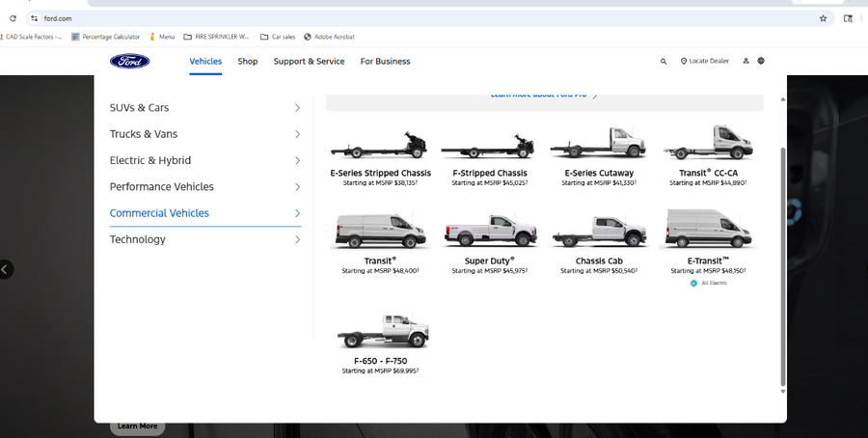Expand the Trucks & Vans category
This screenshot has width=868, height=438.
click(204, 134)
